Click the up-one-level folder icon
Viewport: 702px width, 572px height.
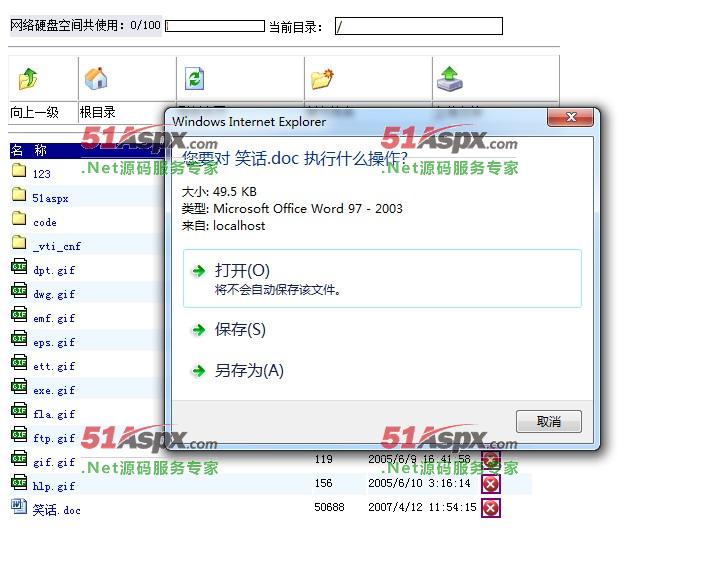28,78
